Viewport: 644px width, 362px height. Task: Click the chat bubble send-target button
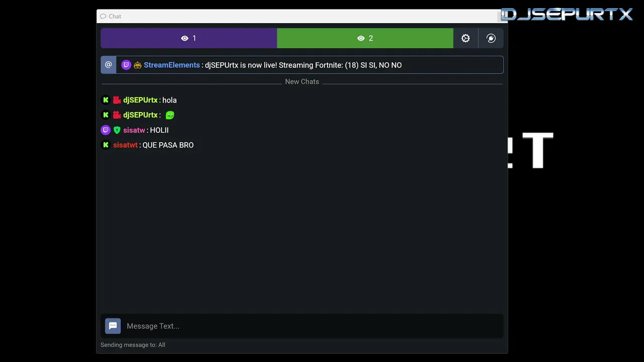(113, 326)
